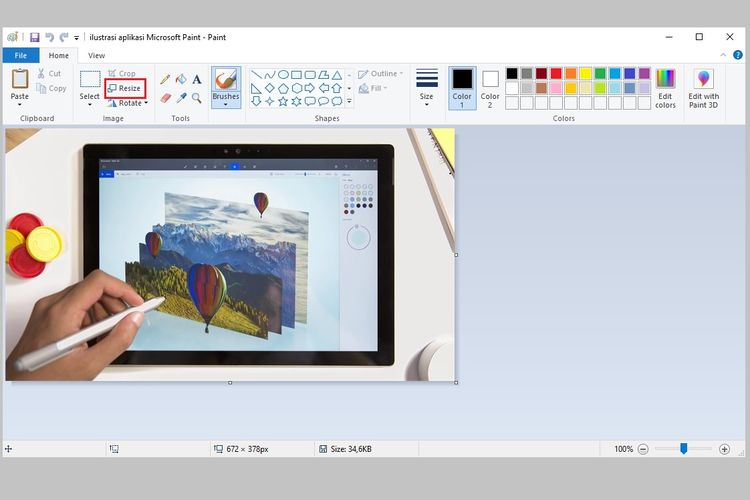Choose the Rounded rectangle shape

310,75
